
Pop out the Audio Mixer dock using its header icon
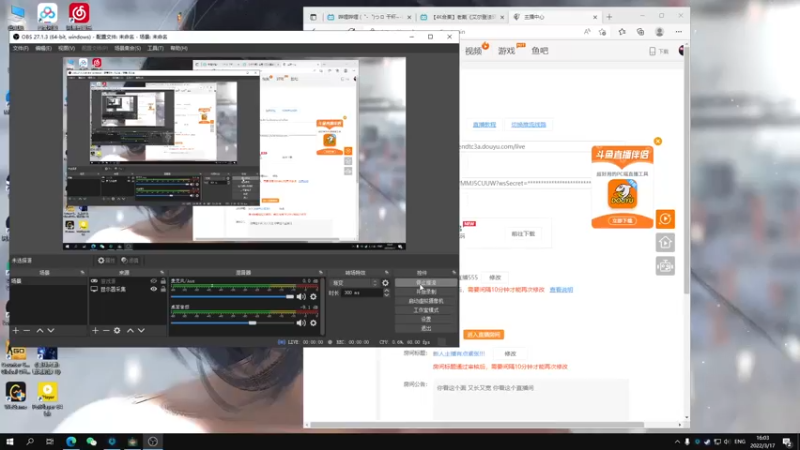[x=320, y=272]
